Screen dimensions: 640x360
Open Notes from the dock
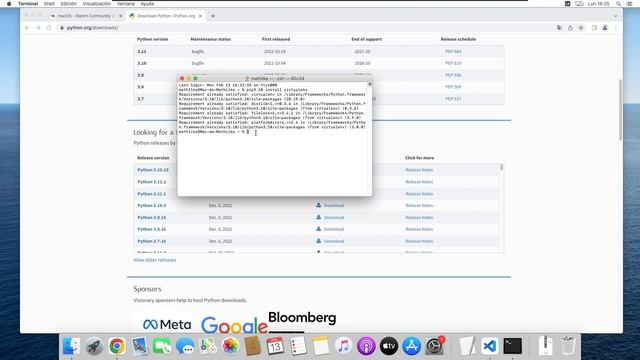321,346
